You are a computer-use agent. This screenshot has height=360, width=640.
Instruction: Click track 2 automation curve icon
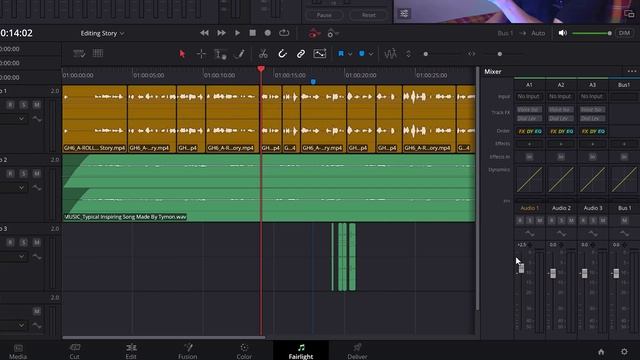tap(37, 188)
